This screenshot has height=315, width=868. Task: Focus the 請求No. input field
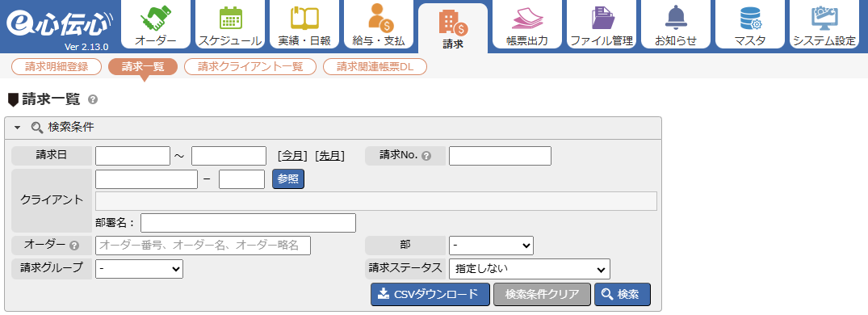click(500, 156)
